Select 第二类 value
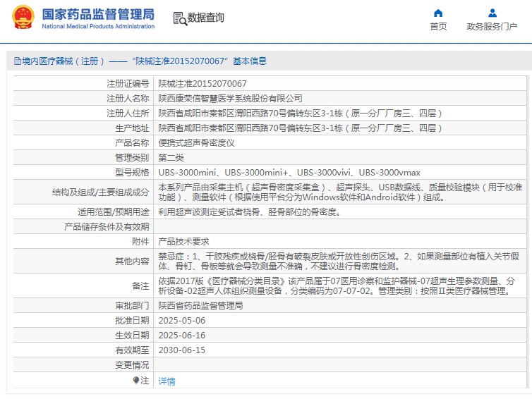The height and width of the screenshot is (399, 532). coord(171,158)
